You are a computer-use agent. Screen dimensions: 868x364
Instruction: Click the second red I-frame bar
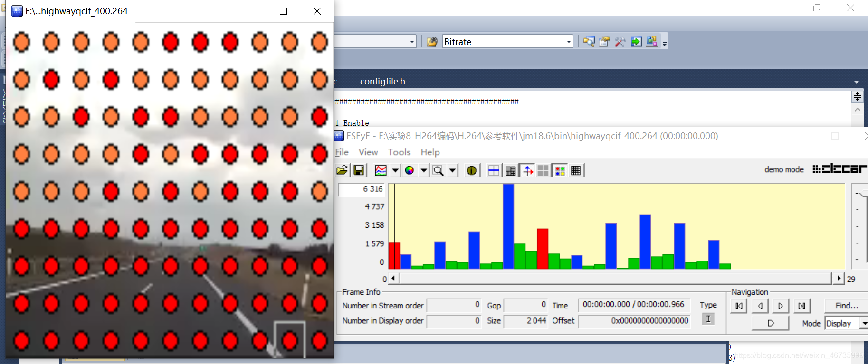pos(543,249)
